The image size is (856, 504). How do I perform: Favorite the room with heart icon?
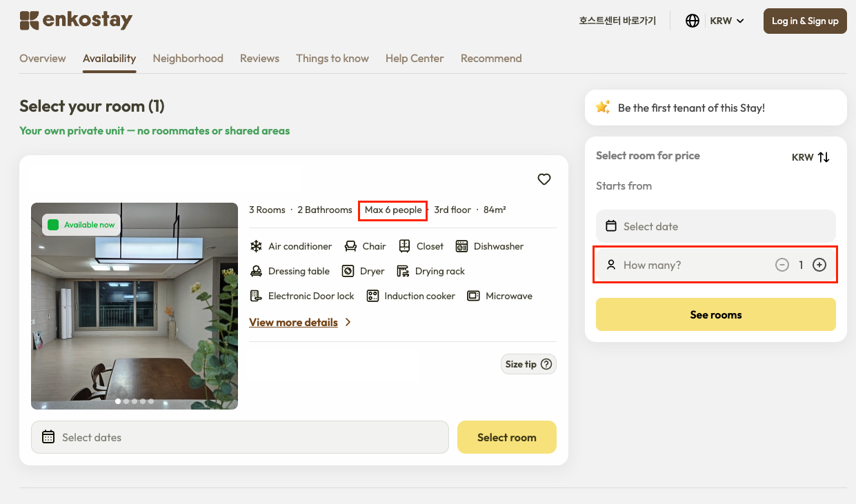point(544,179)
